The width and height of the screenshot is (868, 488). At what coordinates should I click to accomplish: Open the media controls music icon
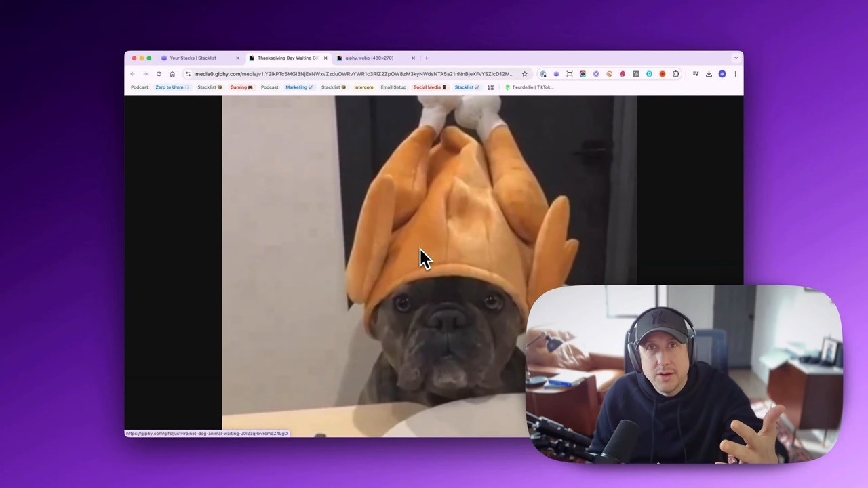(695, 74)
